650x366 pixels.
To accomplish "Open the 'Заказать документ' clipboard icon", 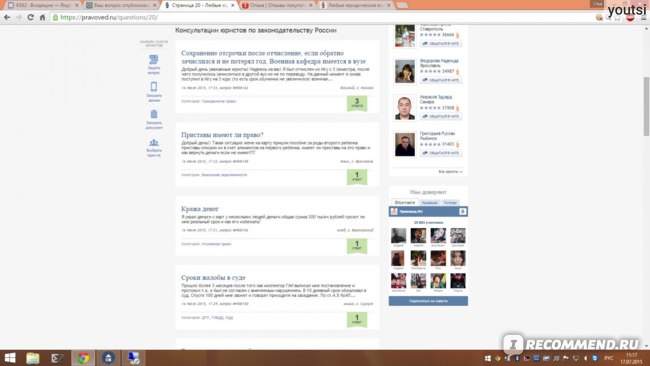I will pos(154,114).
